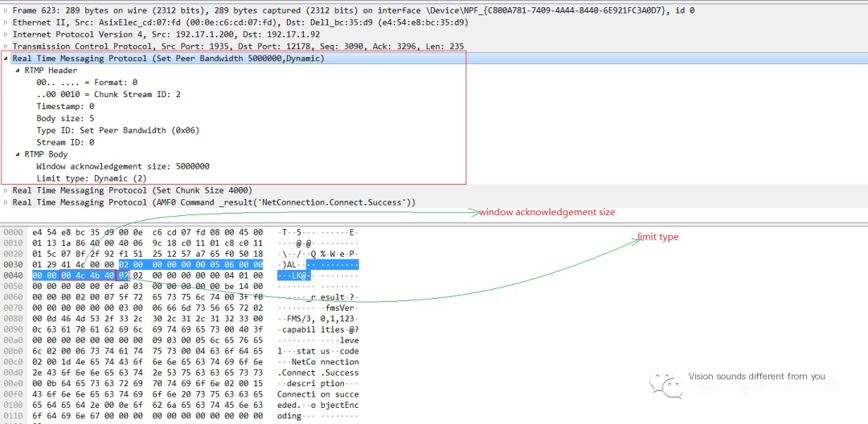Viewport: 868px width, 424px height.
Task: Select Limit type: Dynamic (2) field
Action: tap(92, 178)
